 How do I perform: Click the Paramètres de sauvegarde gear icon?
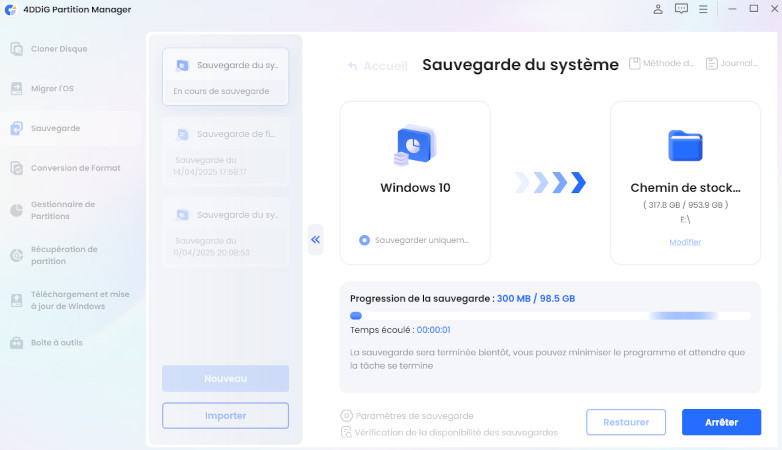(x=346, y=416)
